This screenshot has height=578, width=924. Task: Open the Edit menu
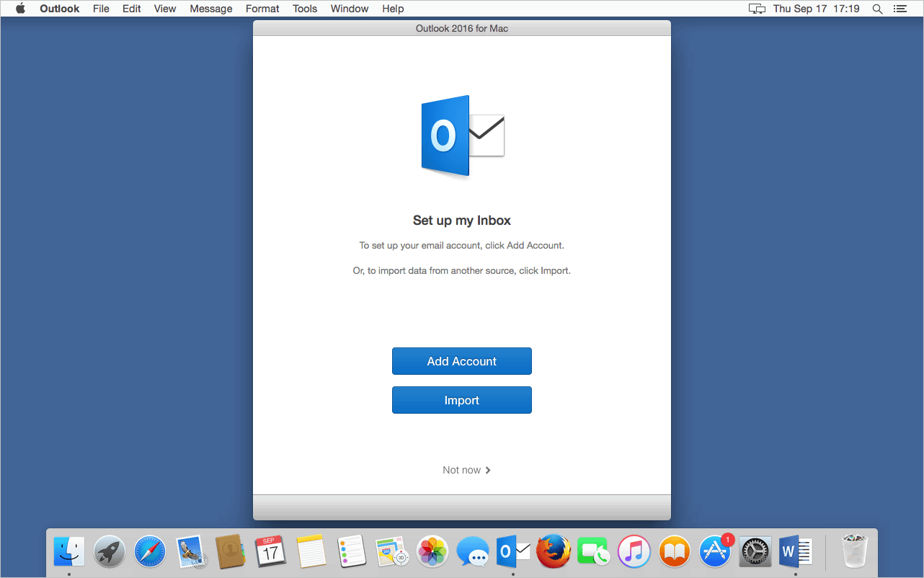(132, 9)
